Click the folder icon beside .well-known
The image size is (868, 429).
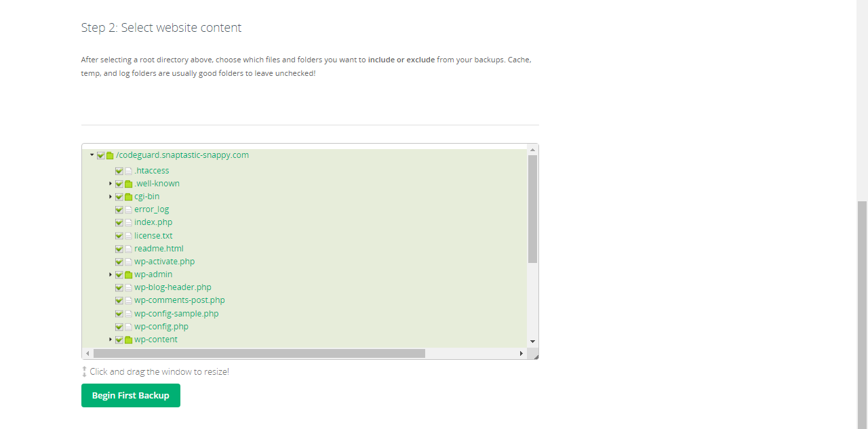(x=128, y=184)
